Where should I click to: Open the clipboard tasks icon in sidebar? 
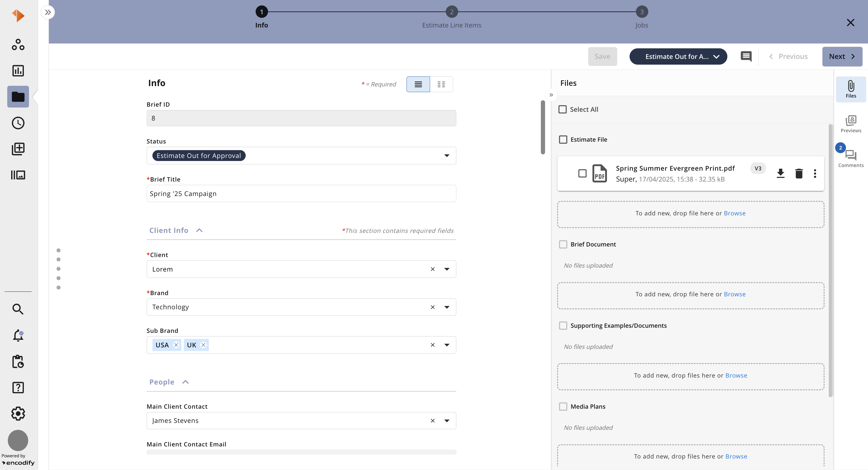[18, 362]
